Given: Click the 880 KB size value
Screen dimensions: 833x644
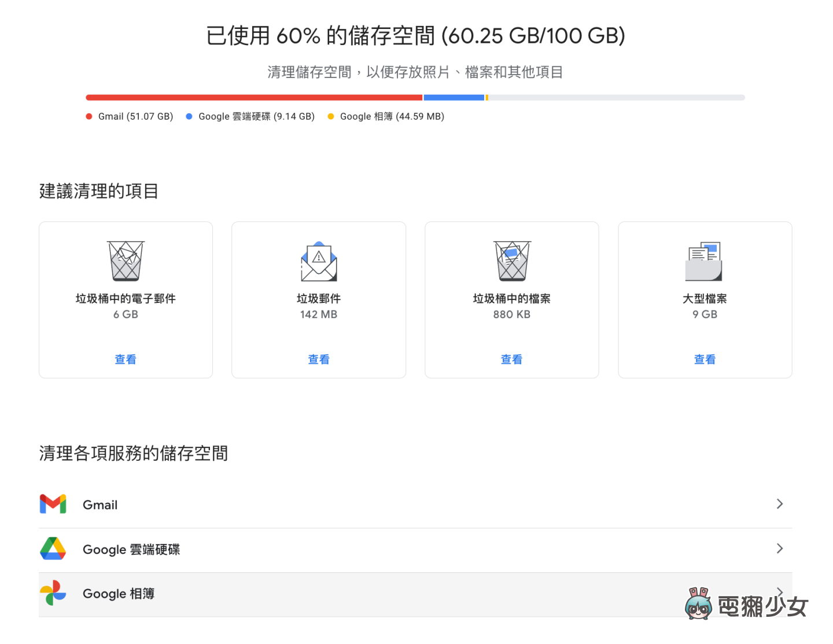Looking at the screenshot, I should [x=512, y=314].
